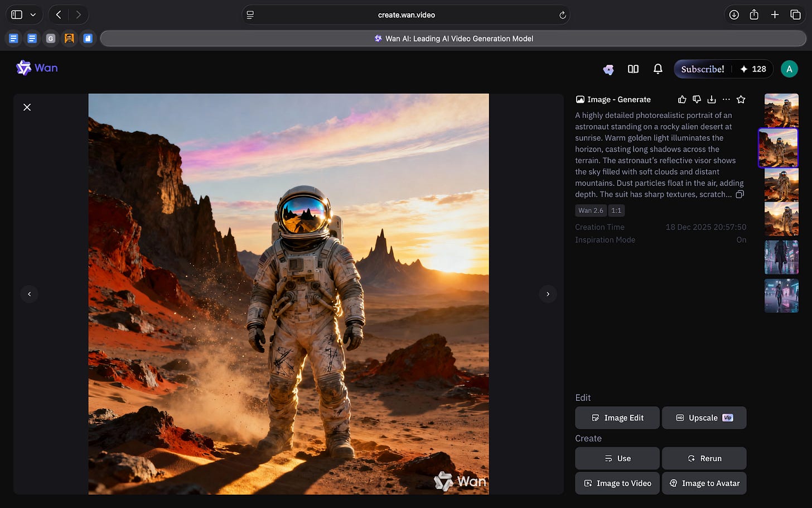Screen dimensions: 812x508
Task: Click the Rerun button
Action: pyautogui.click(x=704, y=458)
